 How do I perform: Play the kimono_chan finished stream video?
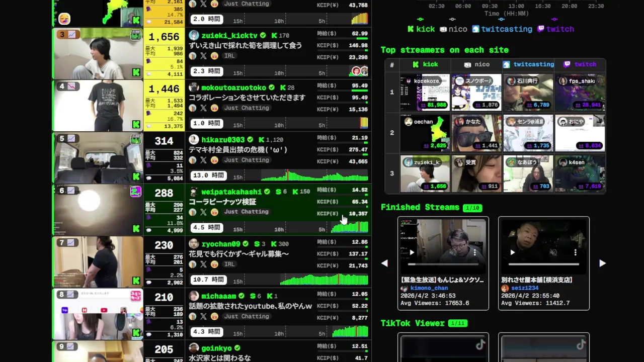pos(412,252)
